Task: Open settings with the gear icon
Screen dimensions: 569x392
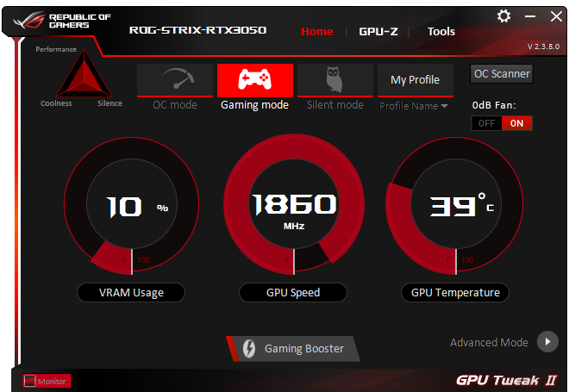Action: (x=503, y=16)
